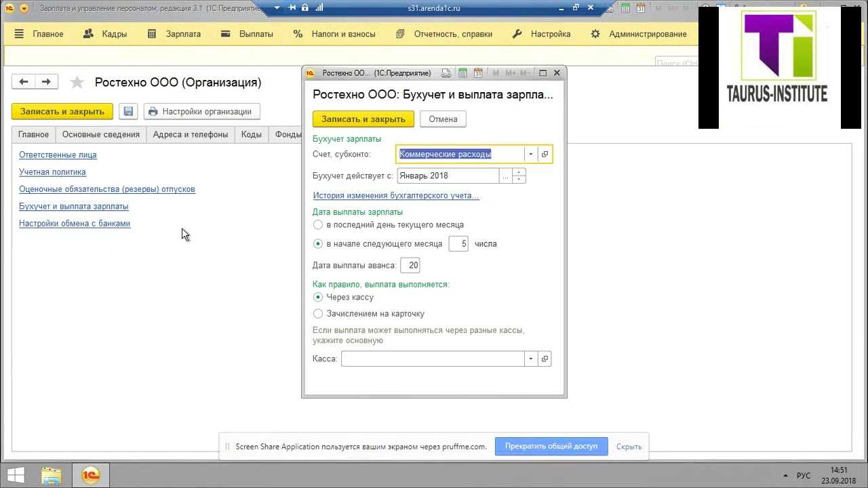Switch to the Главное tab of the organization
The image size is (868, 488).
(33, 135)
